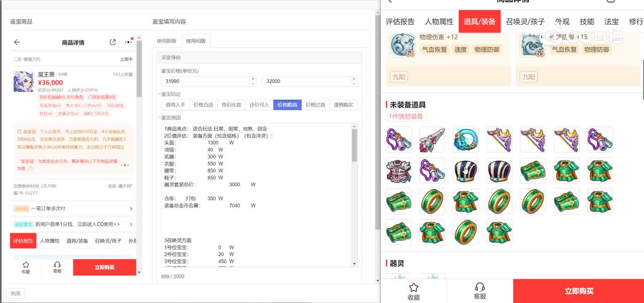Click the 193人收藏 text

pyautogui.click(x=123, y=74)
